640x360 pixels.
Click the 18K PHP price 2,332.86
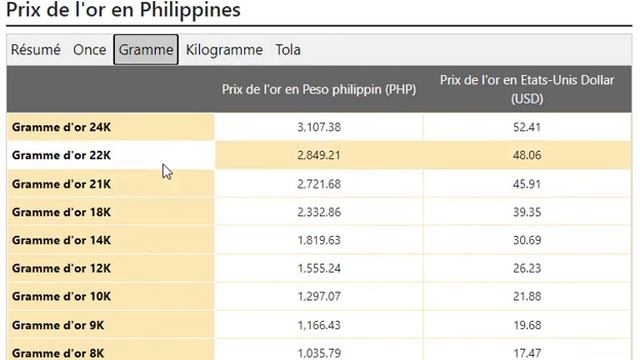click(319, 212)
